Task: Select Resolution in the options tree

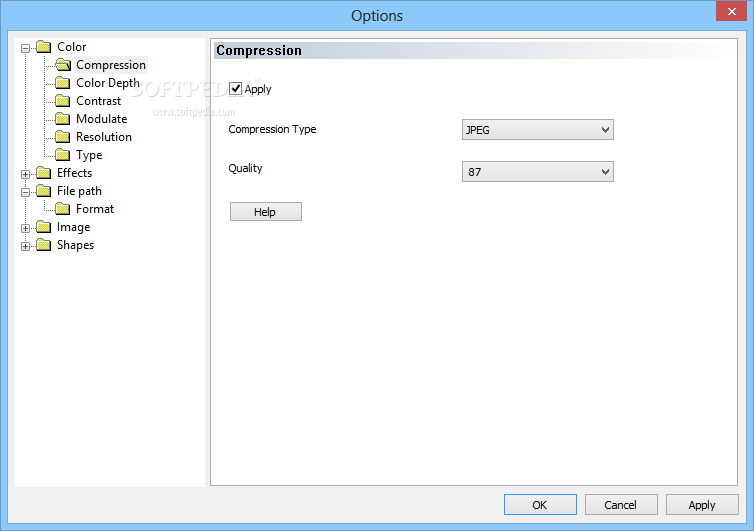Action: click(103, 137)
